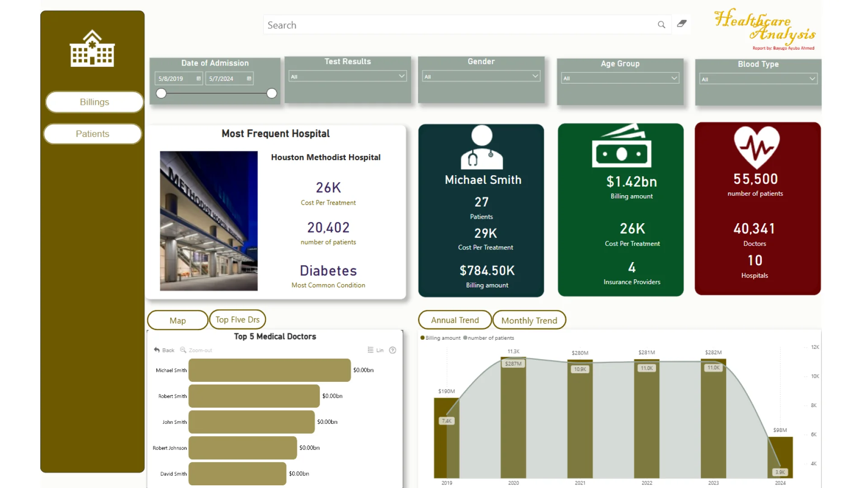This screenshot has width=868, height=488.
Task: Open the end date calendar picker
Action: pyautogui.click(x=249, y=79)
